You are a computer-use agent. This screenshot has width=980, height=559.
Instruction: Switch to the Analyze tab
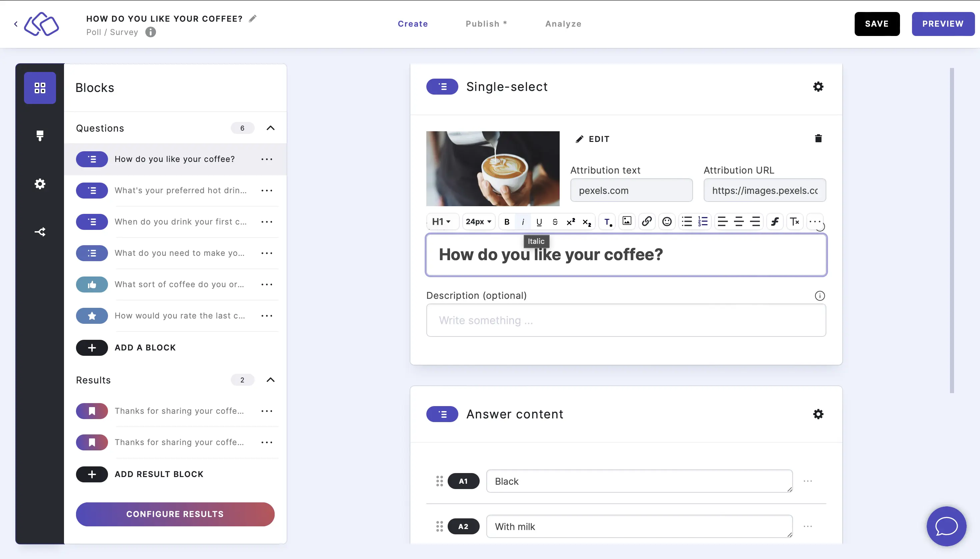563,24
